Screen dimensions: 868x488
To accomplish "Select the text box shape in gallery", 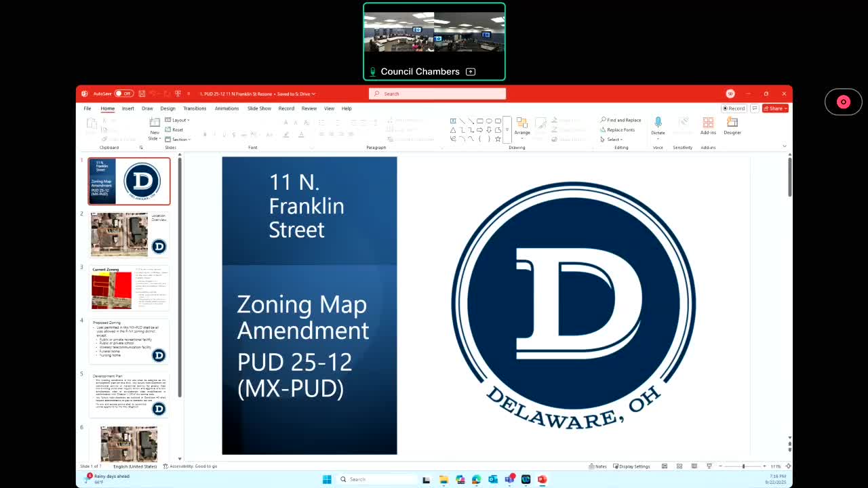I will pos(453,121).
